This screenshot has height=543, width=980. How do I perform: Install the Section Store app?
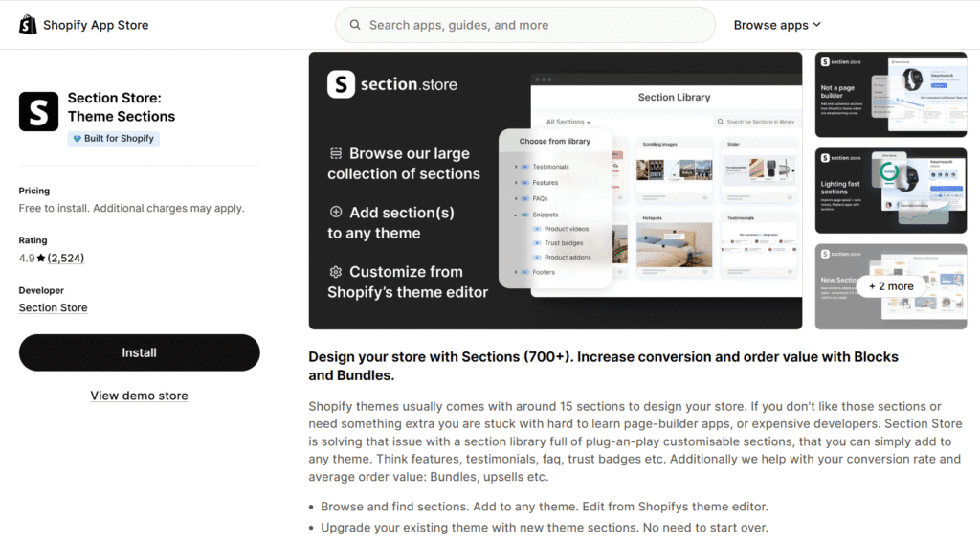coord(140,352)
